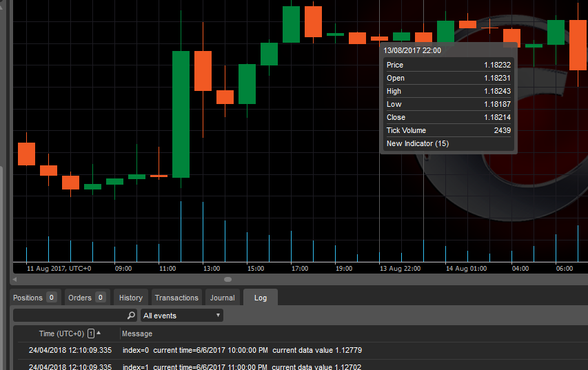Image resolution: width=588 pixels, height=370 pixels.
Task: Click the Message column header
Action: tap(137, 333)
